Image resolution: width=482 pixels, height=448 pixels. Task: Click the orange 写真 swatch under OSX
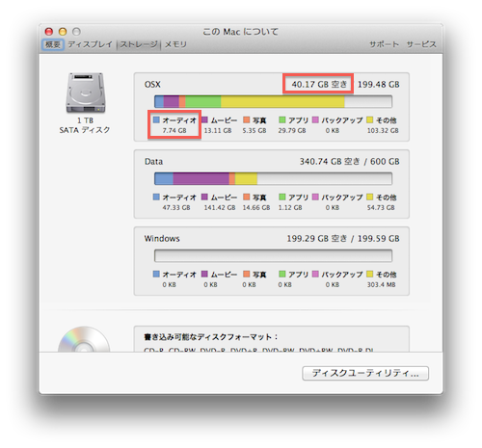(247, 119)
